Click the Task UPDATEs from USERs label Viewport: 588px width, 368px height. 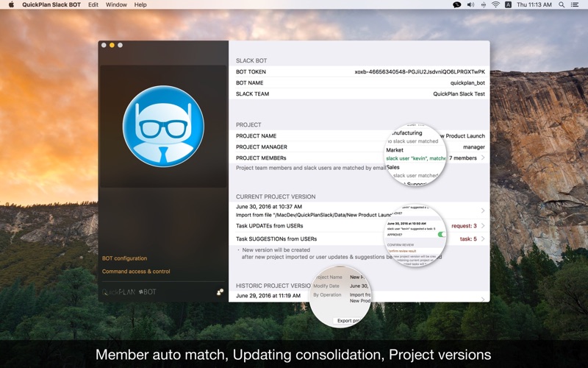(269, 226)
